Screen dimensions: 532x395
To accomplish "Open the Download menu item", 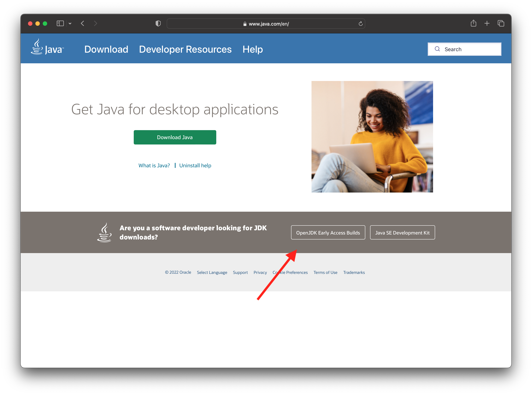I will pos(106,49).
